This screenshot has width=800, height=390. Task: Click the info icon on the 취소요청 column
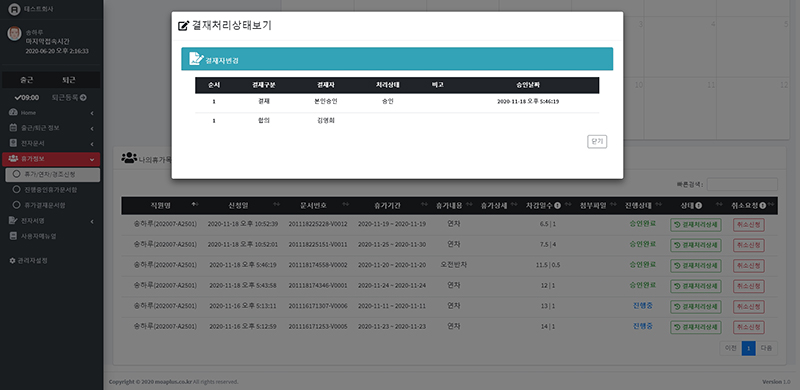coord(762,205)
